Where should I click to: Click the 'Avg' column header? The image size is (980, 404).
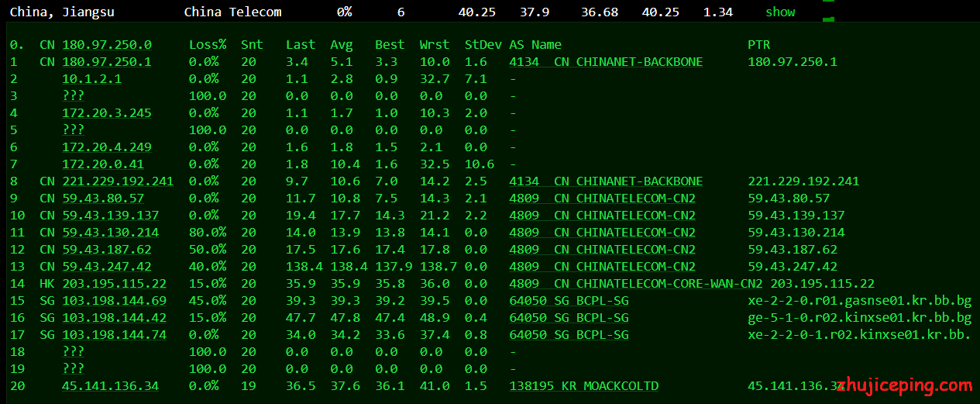click(342, 45)
